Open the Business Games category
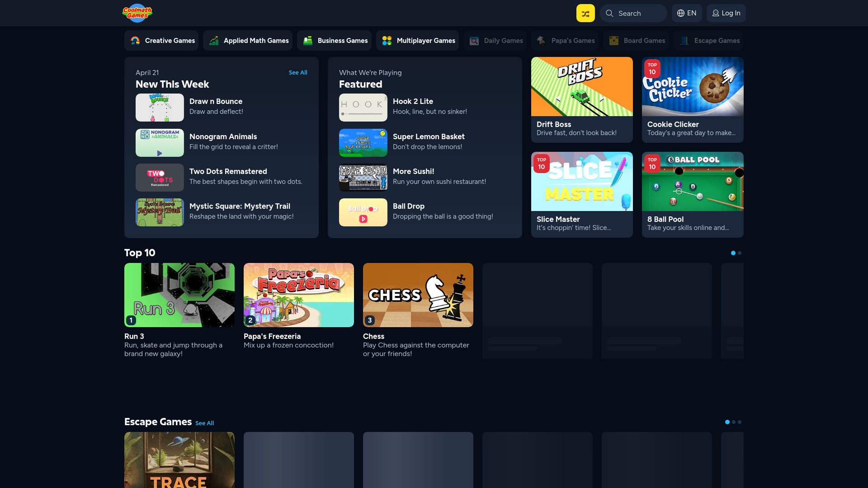This screenshot has width=868, height=488. tap(334, 41)
